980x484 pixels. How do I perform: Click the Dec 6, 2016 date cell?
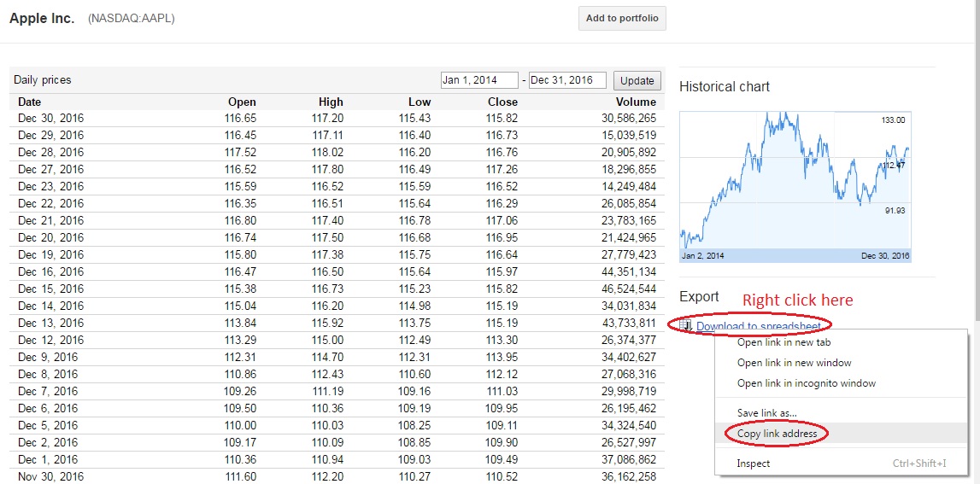click(48, 409)
